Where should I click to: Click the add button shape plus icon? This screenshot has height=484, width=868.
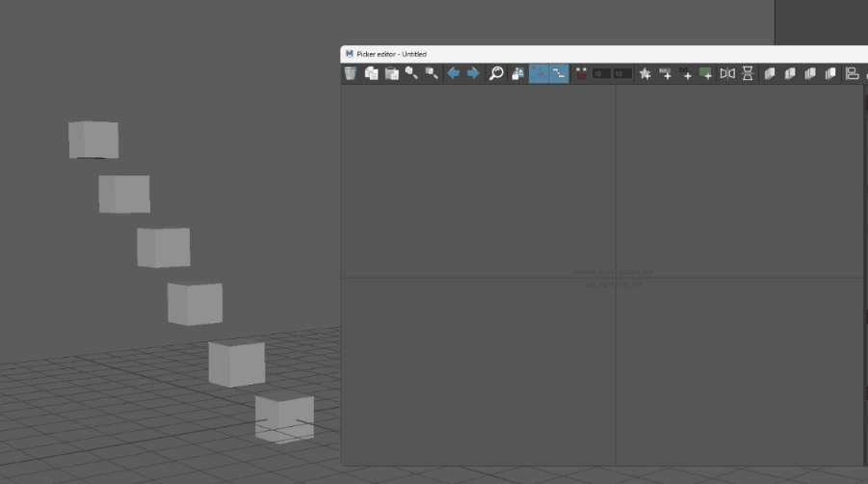tap(666, 73)
